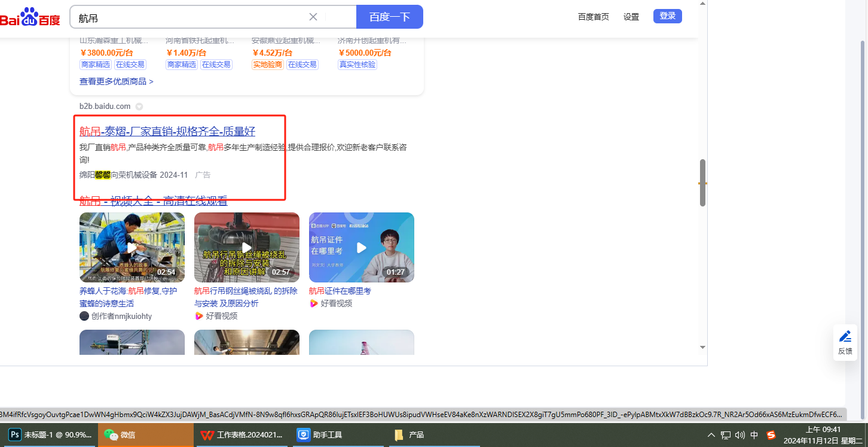
Task: Click 好看视频 logo under 航吊证件在哪里考
Action: (x=313, y=303)
